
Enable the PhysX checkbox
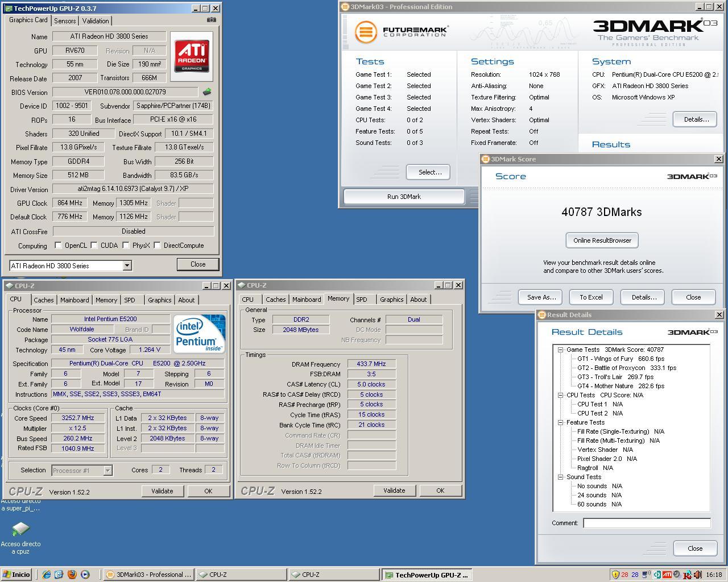click(x=126, y=246)
